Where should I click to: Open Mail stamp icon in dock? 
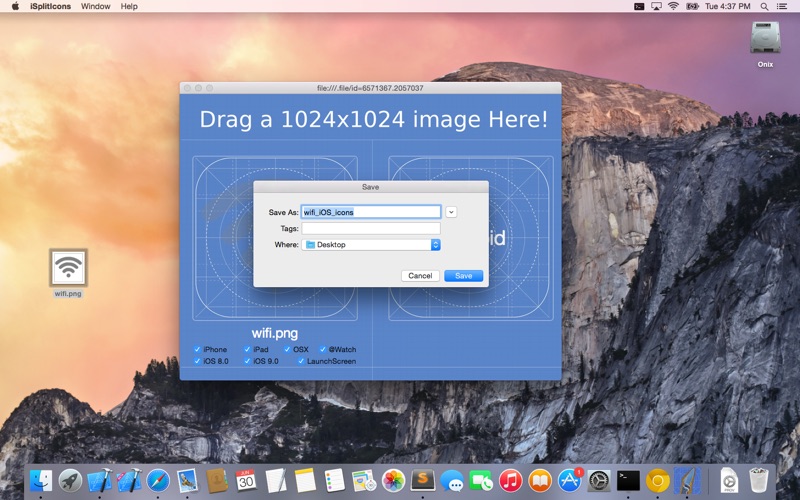pyautogui.click(x=188, y=481)
